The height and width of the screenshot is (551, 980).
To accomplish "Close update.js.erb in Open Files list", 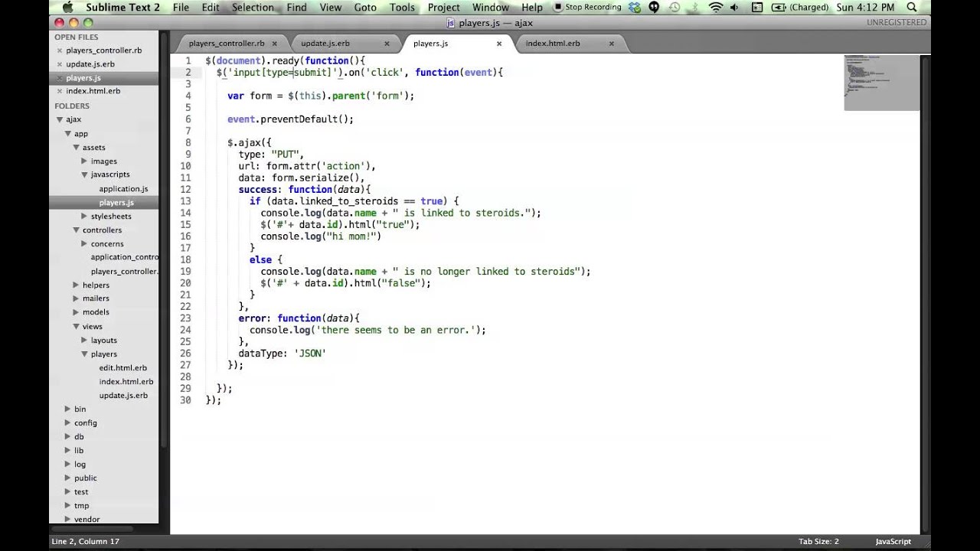I will 59,64.
